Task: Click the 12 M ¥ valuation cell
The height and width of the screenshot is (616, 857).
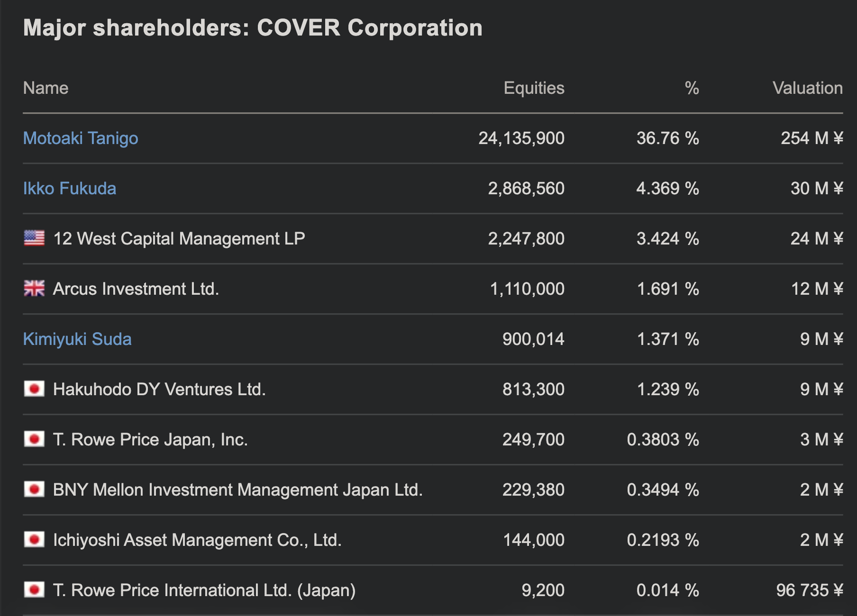Action: coord(817,289)
